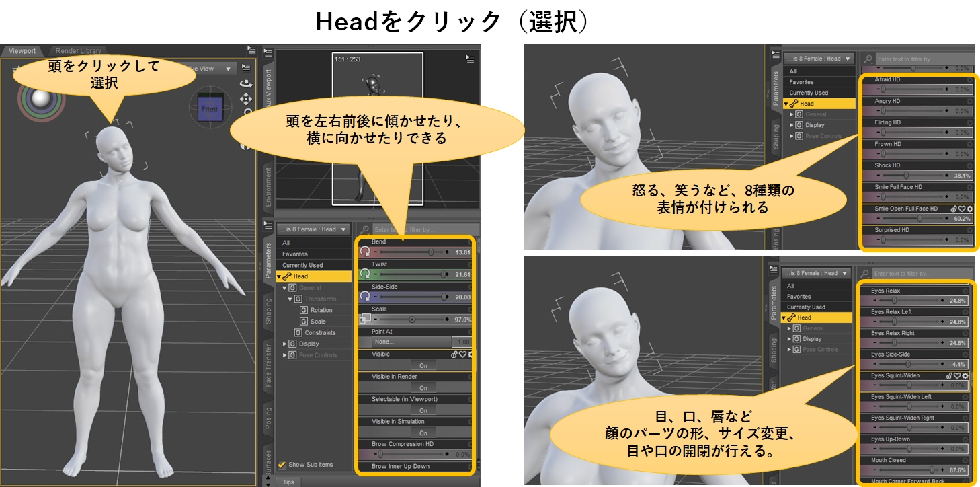980x487 pixels.
Task: Click the Front view cube
Action: click(x=210, y=108)
